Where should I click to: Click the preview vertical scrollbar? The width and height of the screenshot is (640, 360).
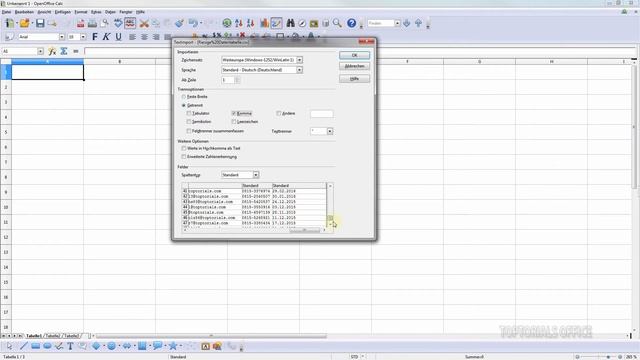(x=330, y=205)
